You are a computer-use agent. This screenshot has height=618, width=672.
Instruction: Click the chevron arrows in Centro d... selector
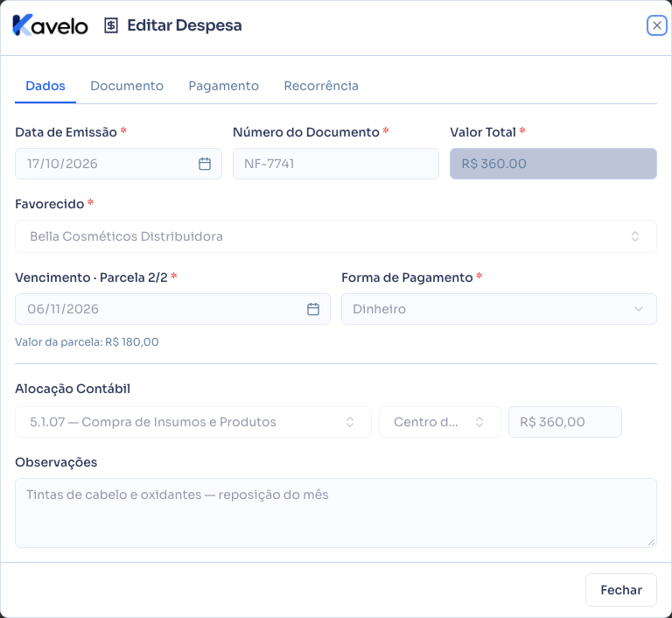point(479,422)
